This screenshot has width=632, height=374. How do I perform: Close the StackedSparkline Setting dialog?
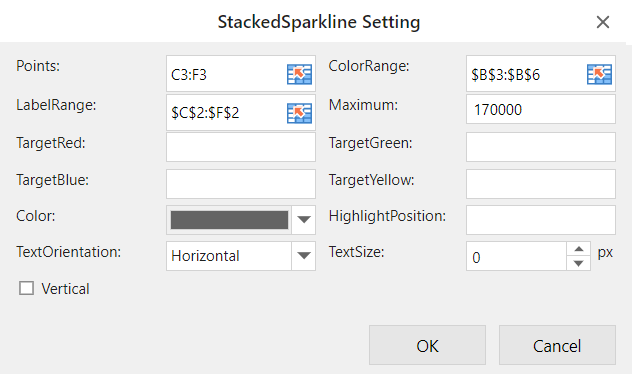[603, 22]
